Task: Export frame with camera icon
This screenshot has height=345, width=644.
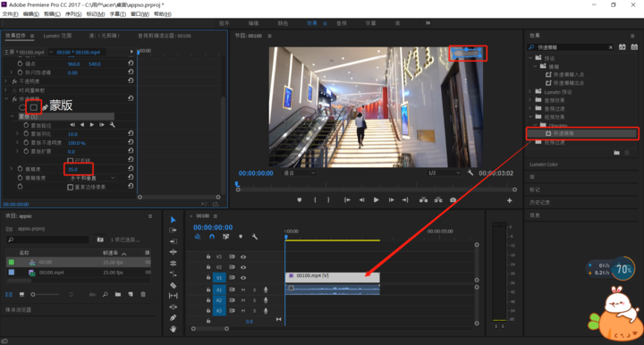Action: click(x=453, y=200)
